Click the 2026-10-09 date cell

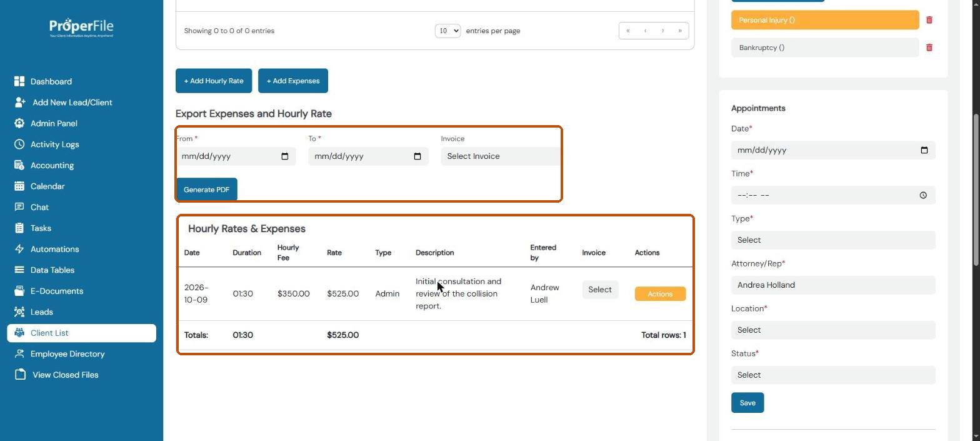pos(196,293)
